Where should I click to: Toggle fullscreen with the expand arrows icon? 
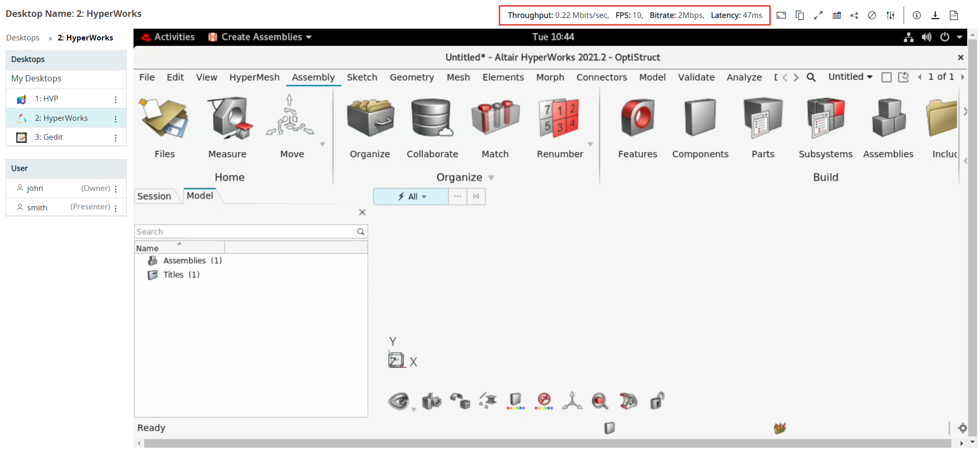[818, 15]
